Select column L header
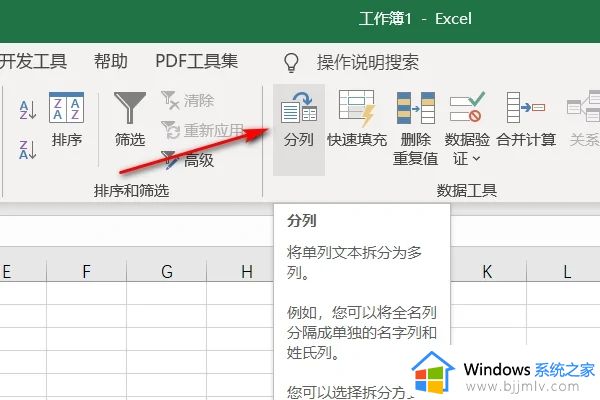The width and height of the screenshot is (600, 400). pos(563,271)
